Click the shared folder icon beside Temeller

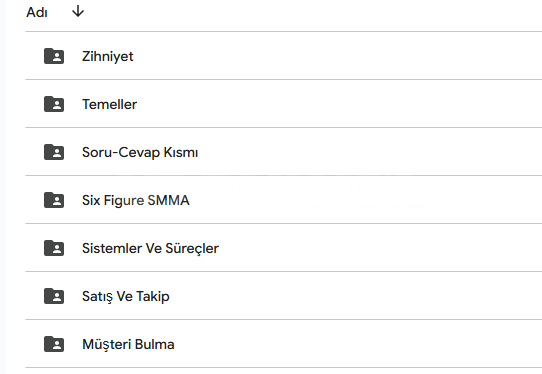[54, 104]
